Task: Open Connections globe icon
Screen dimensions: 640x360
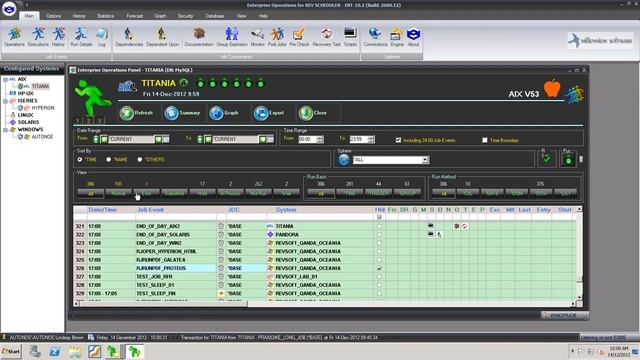Action: [375, 37]
